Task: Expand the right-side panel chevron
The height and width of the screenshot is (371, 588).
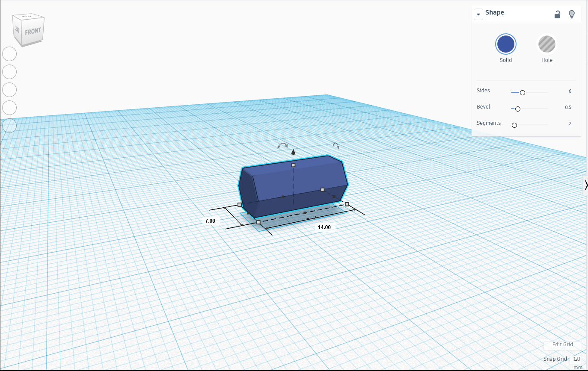Action: tap(586, 185)
